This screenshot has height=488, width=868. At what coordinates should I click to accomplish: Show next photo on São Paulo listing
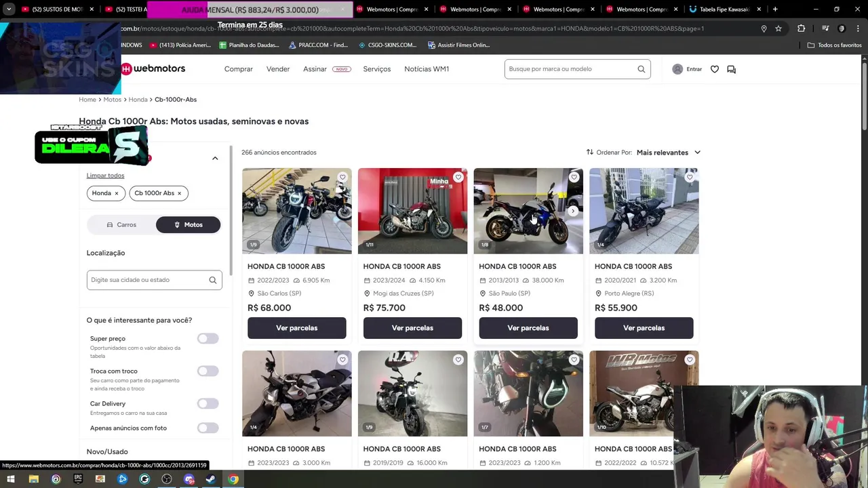pyautogui.click(x=573, y=211)
